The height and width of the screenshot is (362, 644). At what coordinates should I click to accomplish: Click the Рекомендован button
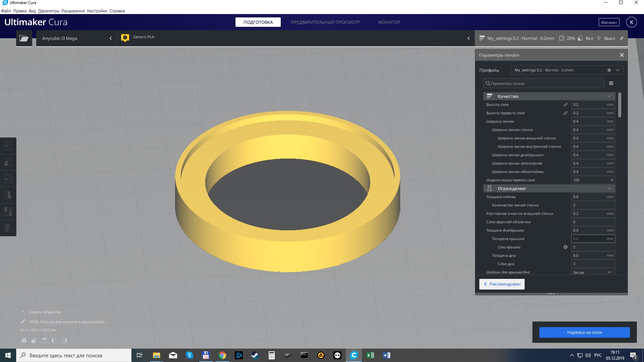click(502, 284)
